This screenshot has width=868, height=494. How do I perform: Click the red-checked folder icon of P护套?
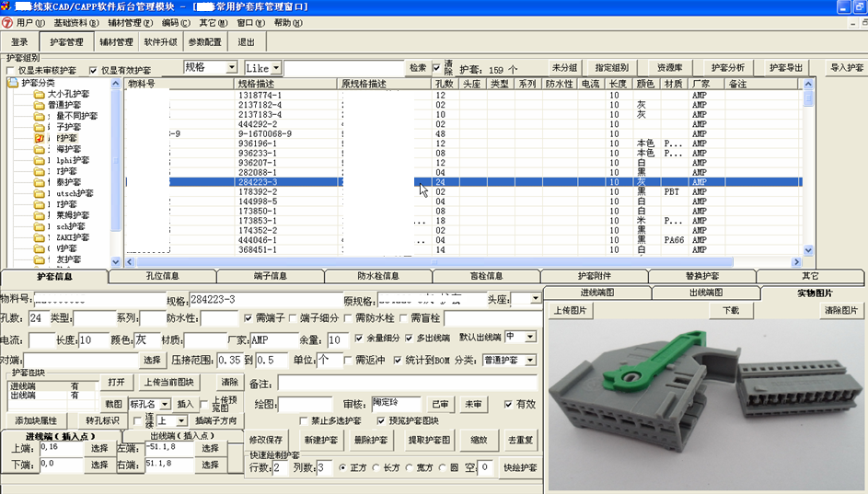pyautogui.click(x=39, y=138)
